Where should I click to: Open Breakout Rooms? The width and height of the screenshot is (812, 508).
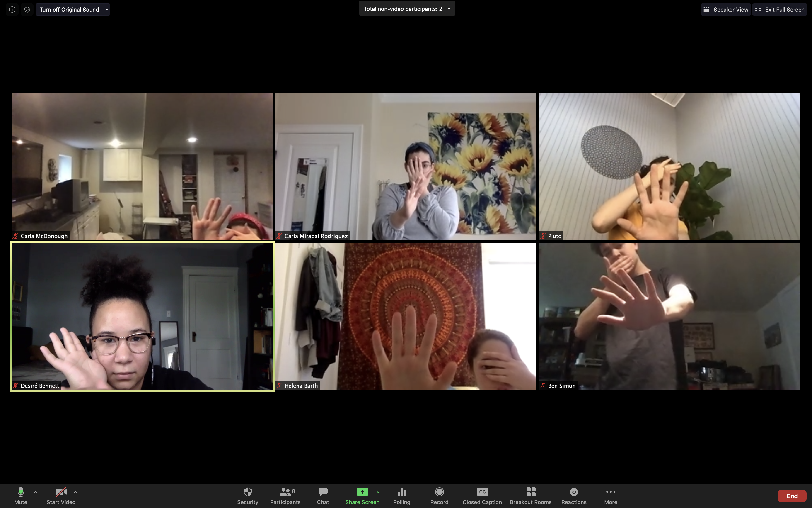tap(530, 496)
